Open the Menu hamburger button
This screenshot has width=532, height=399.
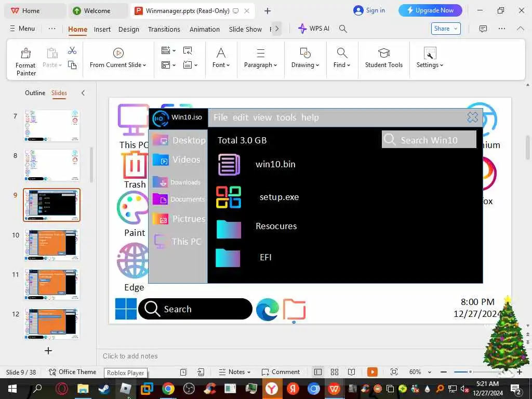(22, 29)
